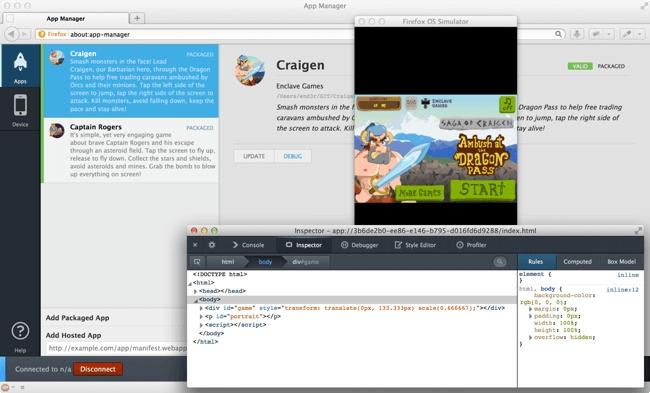Expand the margin CSS property
Screen dimensions: 650x393
click(530, 309)
